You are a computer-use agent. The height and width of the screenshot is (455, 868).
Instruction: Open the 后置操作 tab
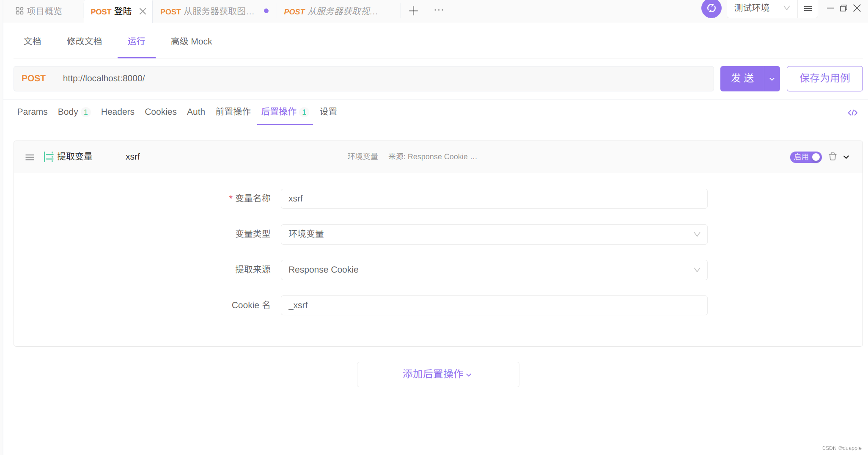284,112
